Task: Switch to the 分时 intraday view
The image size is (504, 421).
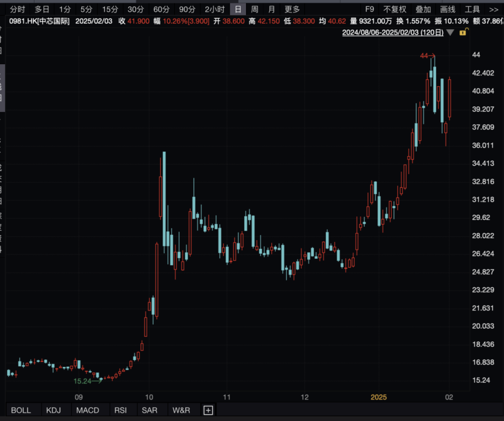Action: 17,9
